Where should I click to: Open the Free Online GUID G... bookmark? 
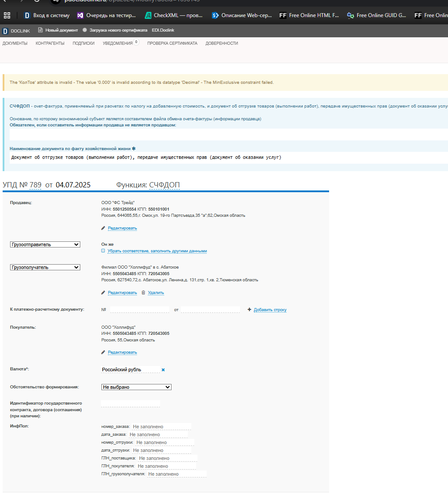point(376,15)
